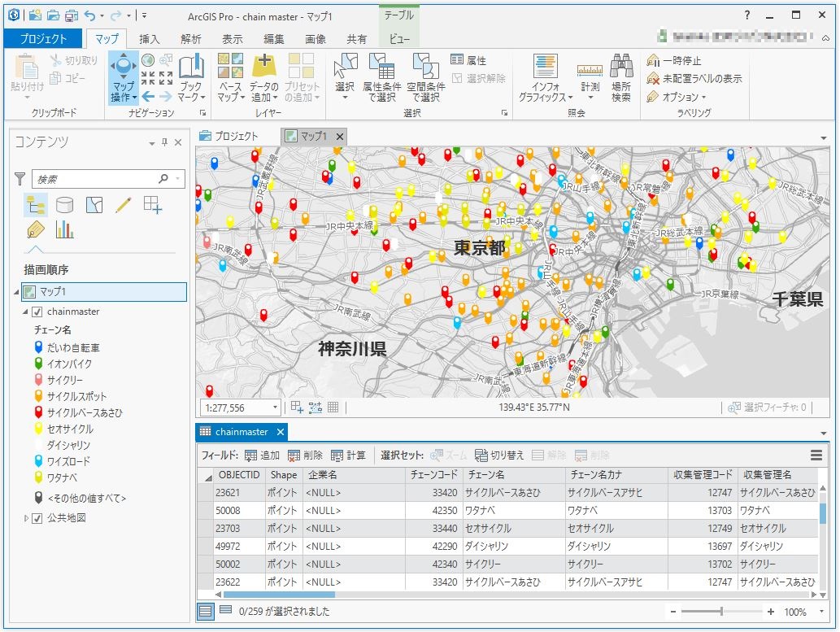Click the field 削除 button
This screenshot has height=632, width=840.
click(305, 455)
